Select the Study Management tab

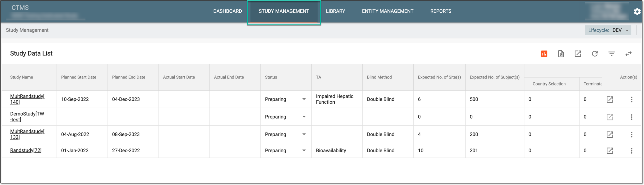click(x=284, y=11)
